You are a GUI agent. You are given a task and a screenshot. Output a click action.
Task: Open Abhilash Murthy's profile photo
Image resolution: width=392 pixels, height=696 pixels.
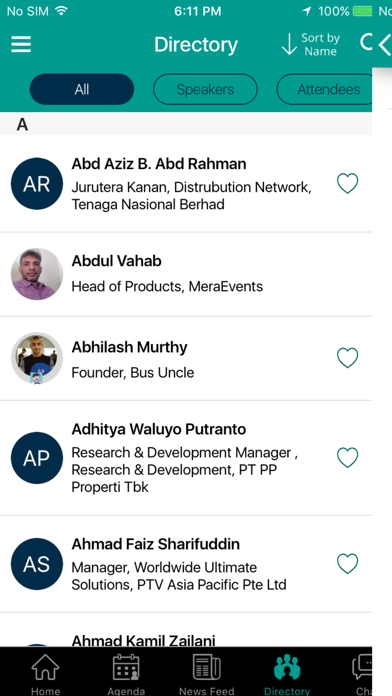(x=37, y=358)
